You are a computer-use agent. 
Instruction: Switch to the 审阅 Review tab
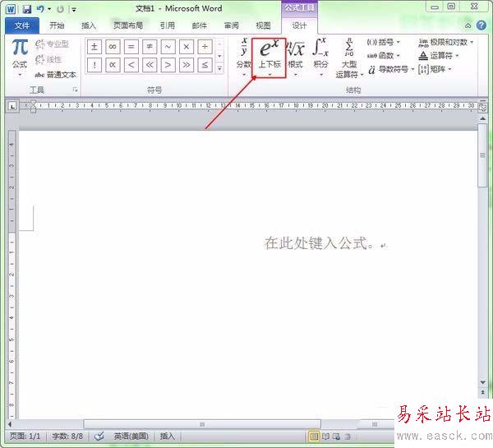pyautogui.click(x=232, y=25)
